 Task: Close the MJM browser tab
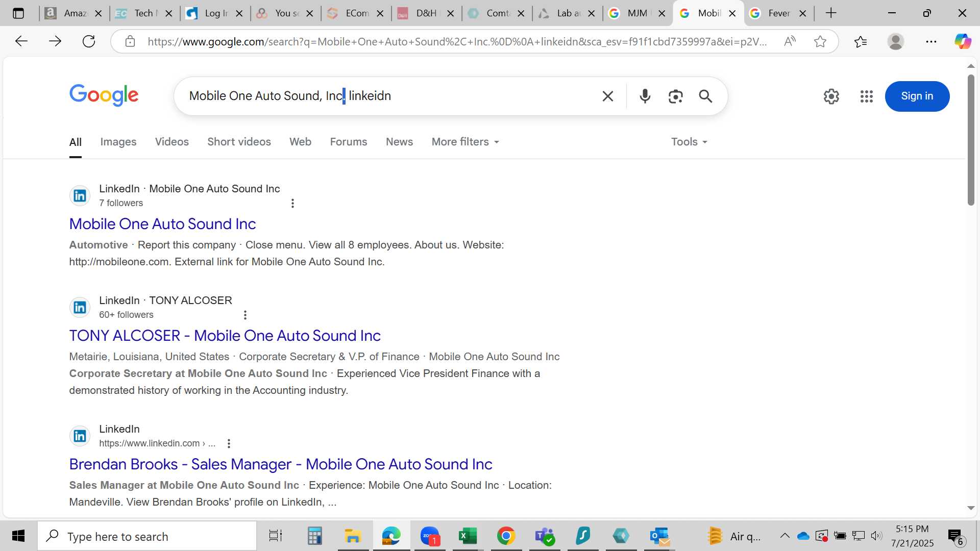tap(661, 13)
